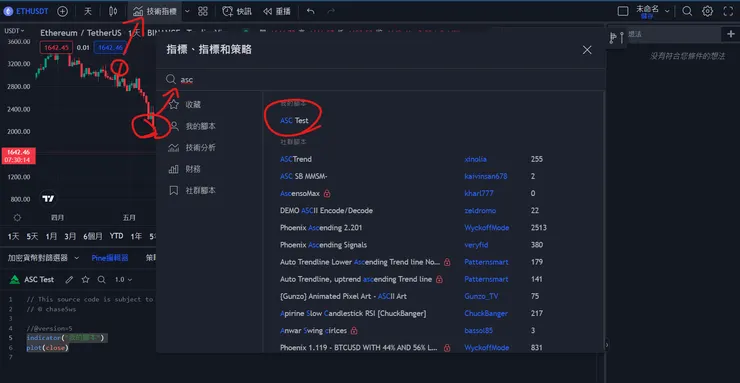Redo the chart action
The width and height of the screenshot is (740, 383).
click(331, 11)
